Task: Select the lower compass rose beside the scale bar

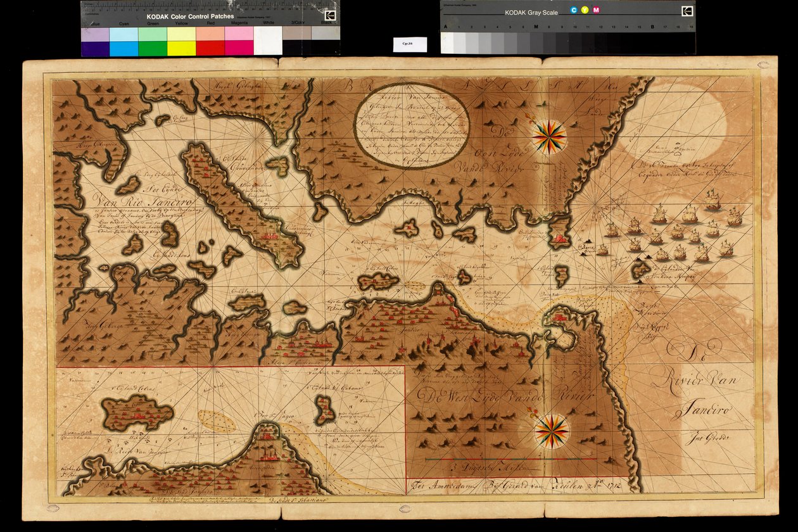Action: coord(551,431)
